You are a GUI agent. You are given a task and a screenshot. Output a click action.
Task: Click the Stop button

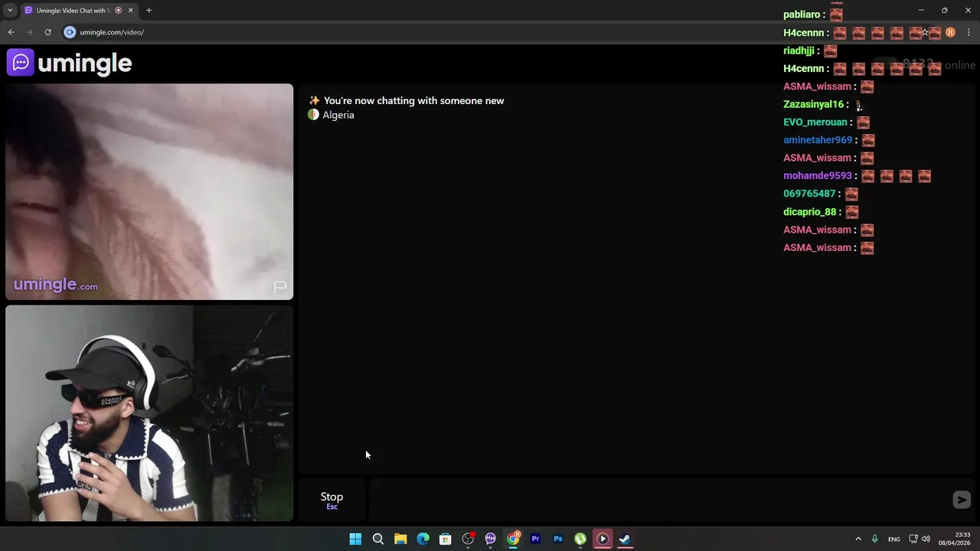[332, 500]
